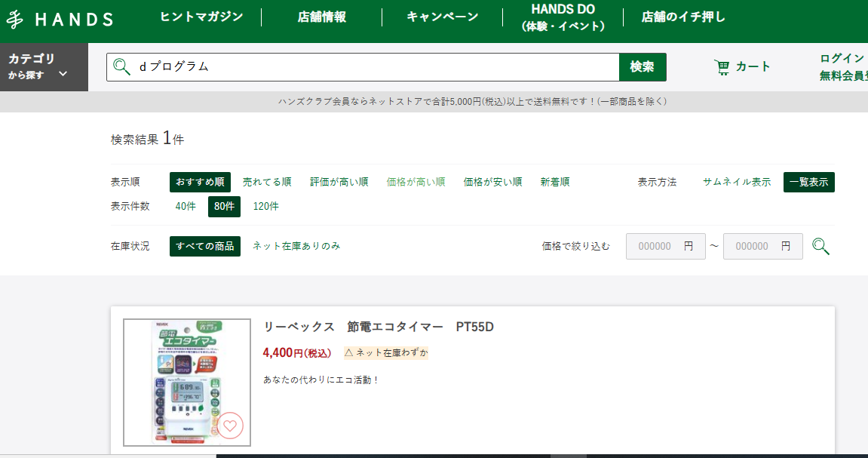Switch to サムネイル表示 view

click(x=737, y=182)
